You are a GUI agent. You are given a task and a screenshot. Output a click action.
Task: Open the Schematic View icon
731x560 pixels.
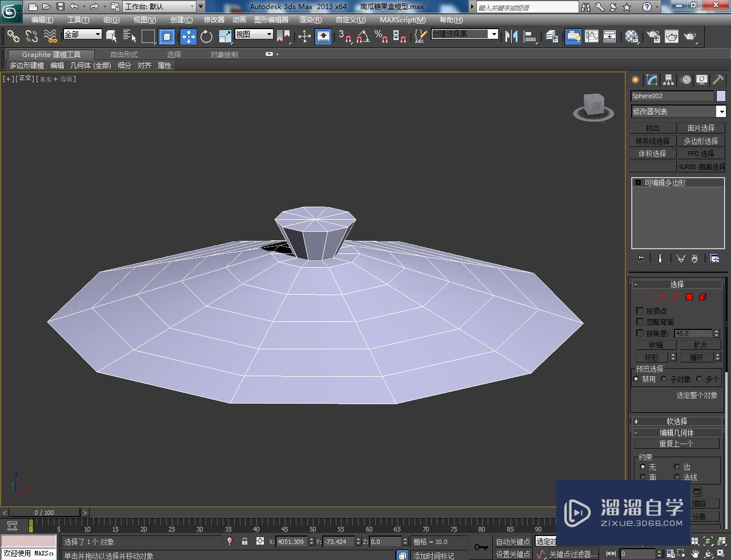click(610, 37)
